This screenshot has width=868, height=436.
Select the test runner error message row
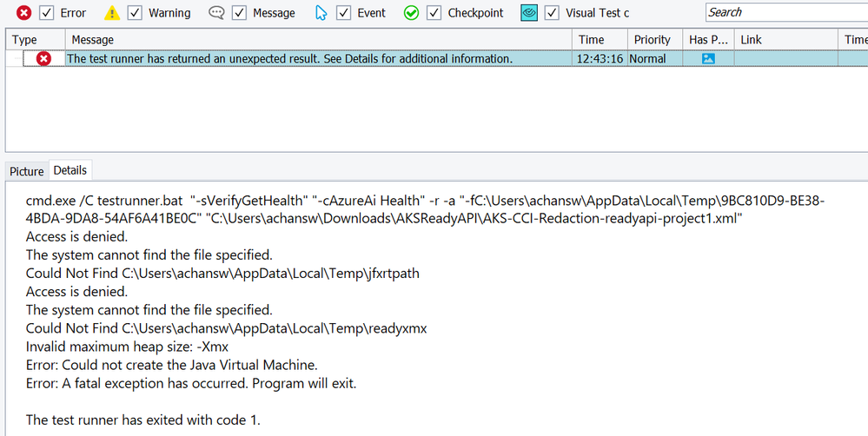(x=289, y=59)
